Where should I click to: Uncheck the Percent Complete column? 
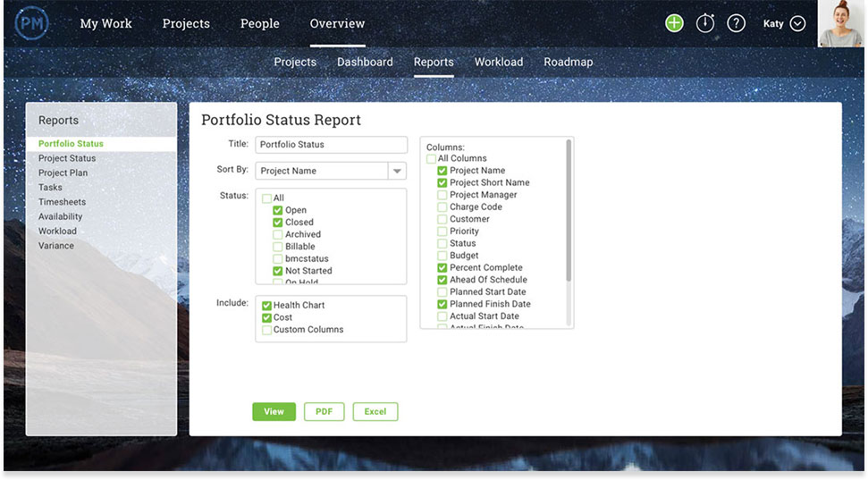tap(442, 268)
